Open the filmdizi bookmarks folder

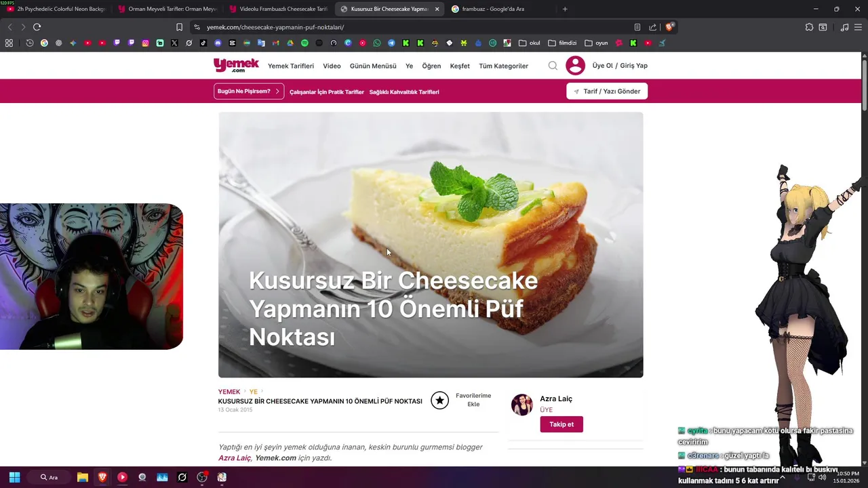tap(562, 43)
